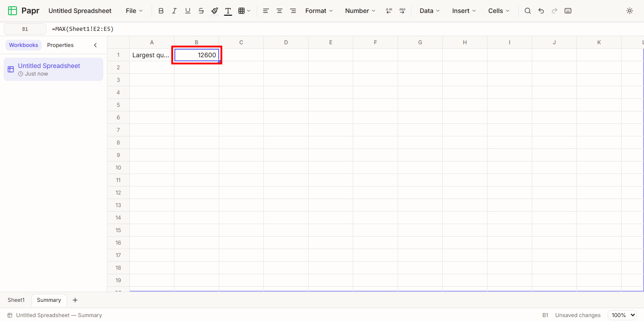This screenshot has height=322, width=644.
Task: Collapse the sidebar panel
Action: 95,45
